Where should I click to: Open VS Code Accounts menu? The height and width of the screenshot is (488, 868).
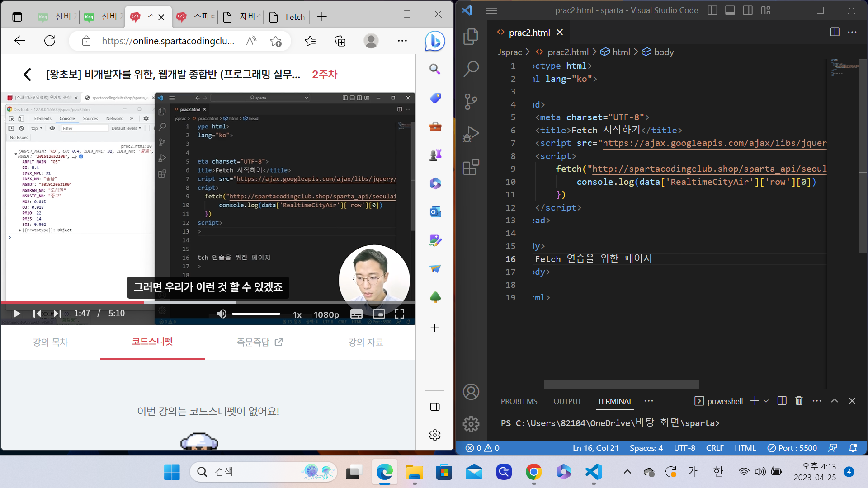point(471,392)
